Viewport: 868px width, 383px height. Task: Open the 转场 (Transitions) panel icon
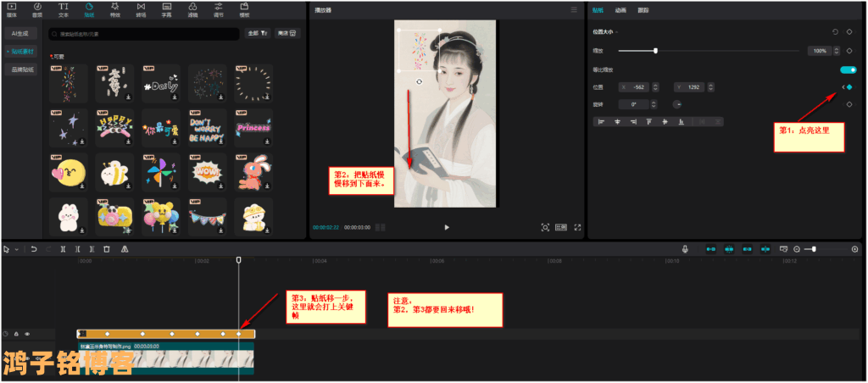click(x=141, y=9)
